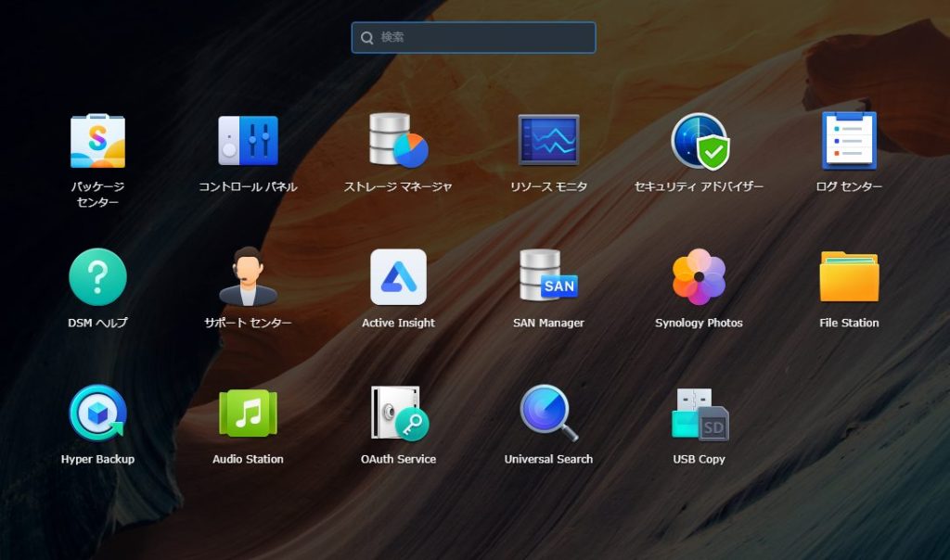Open Universal Search magnifier app icon

pyautogui.click(x=548, y=414)
